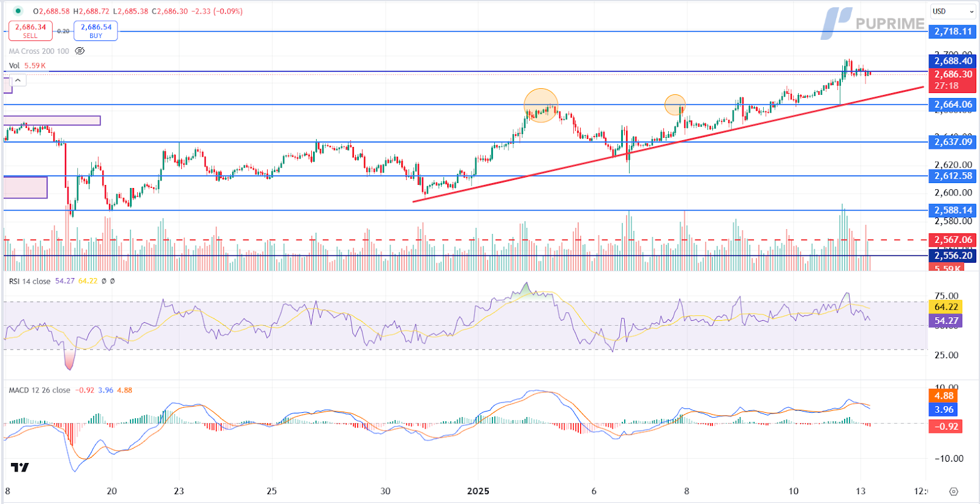Click the open price value O2,688.58
980x504 pixels.
(51, 12)
